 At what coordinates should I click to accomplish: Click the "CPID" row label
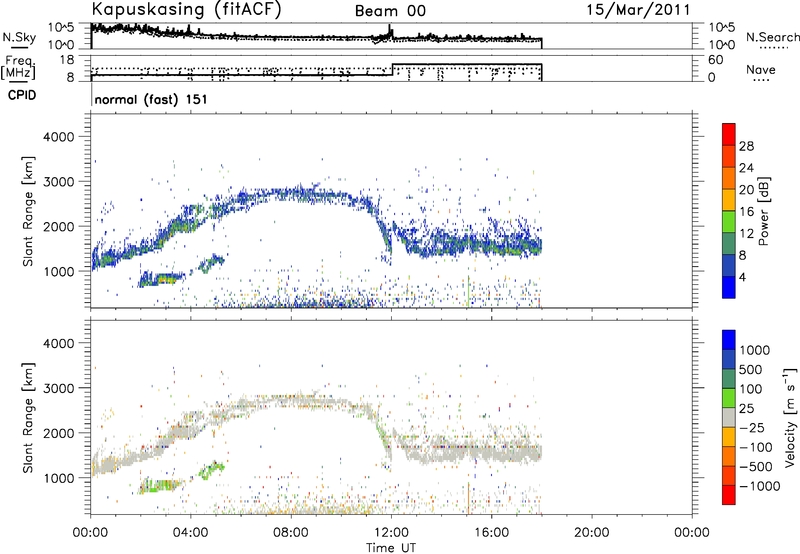[22, 95]
